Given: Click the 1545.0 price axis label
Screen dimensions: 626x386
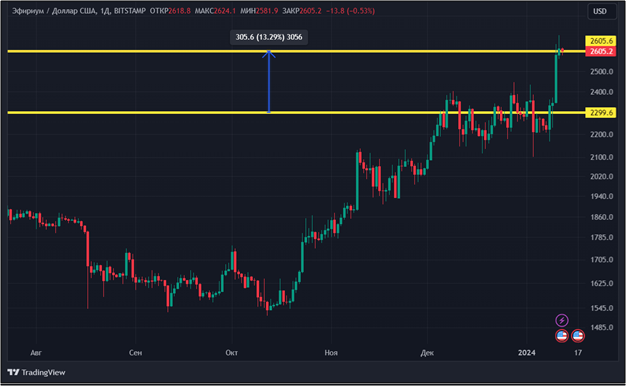Looking at the screenshot, I should (601, 308).
